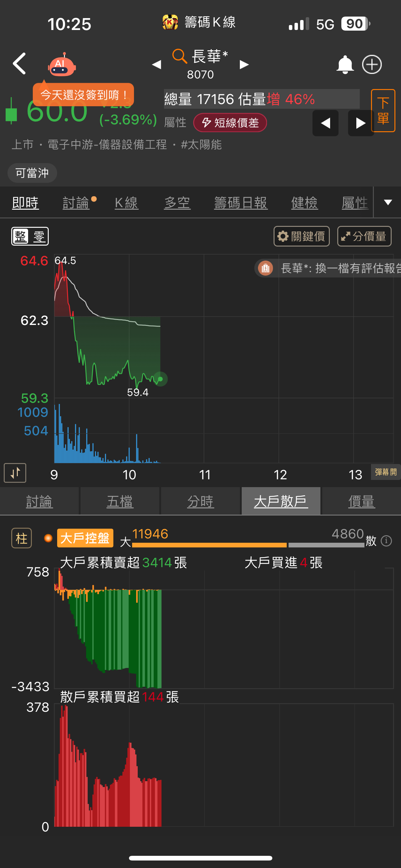Tap the info icon beside 散
401x868 pixels.
tap(386, 541)
